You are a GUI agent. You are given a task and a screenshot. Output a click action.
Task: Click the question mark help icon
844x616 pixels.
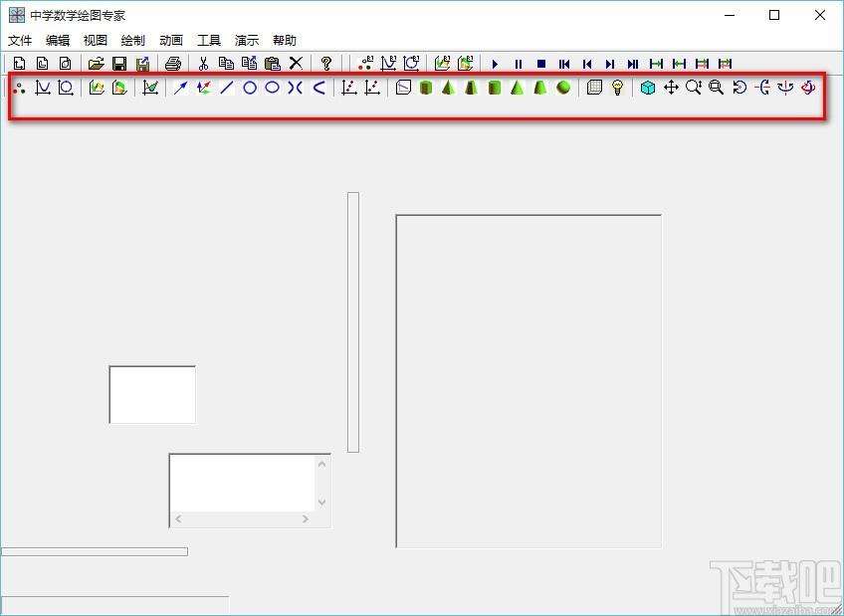[326, 64]
